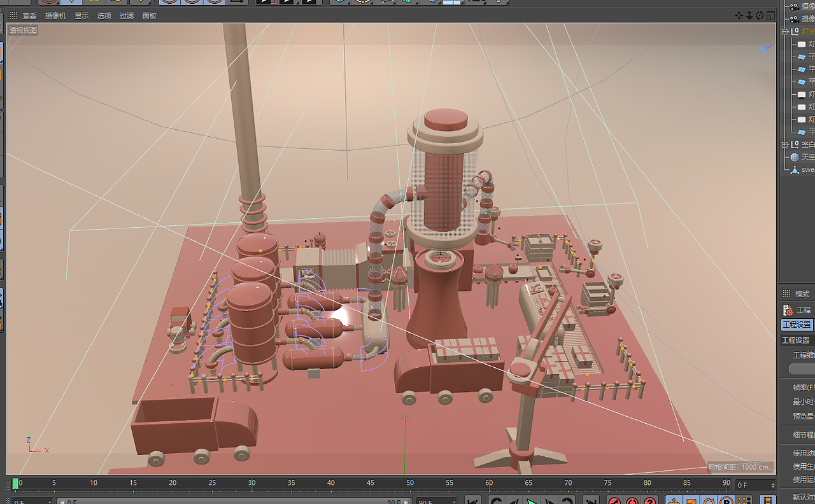Viewport: 815px width, 504px height.
Task: Open the 模式 menu in the attribute manager
Action: [802, 294]
